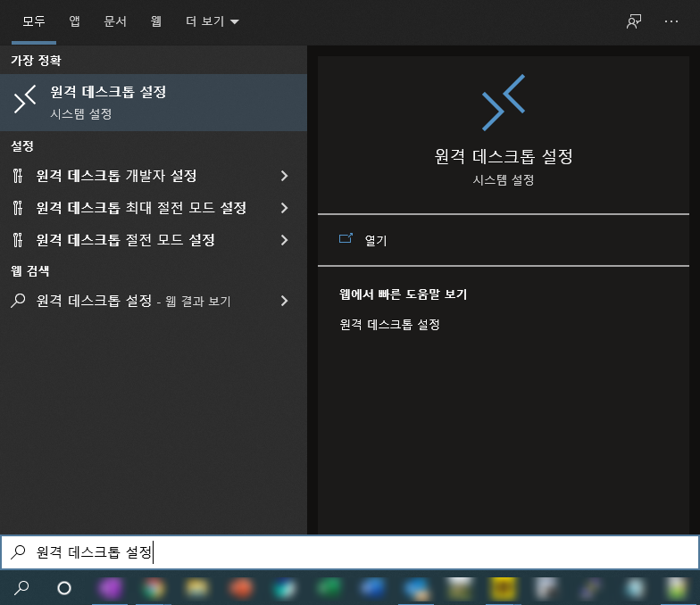This screenshot has width=700, height=605.
Task: Click the Cortana circle taskbar icon
Action: click(x=64, y=588)
